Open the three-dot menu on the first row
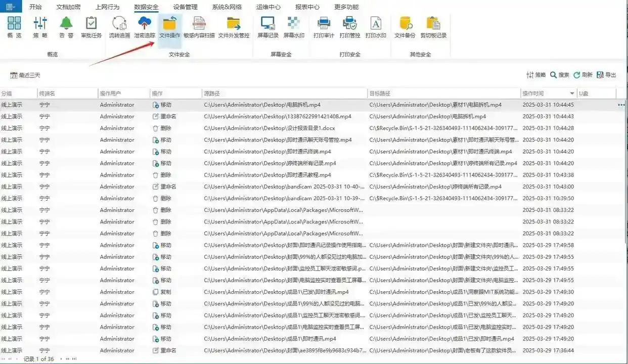The image size is (628, 364). 621,105
